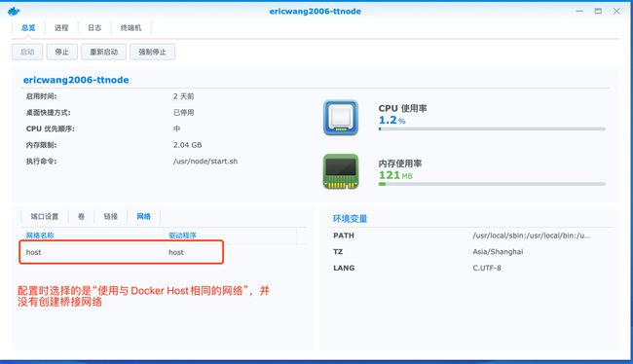Click the 中 CPU priority value

point(176,128)
